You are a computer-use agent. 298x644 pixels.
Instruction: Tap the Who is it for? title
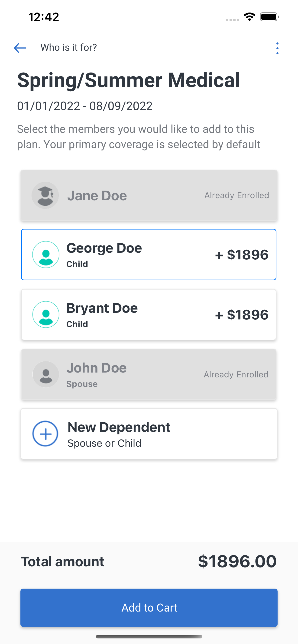pos(69,48)
